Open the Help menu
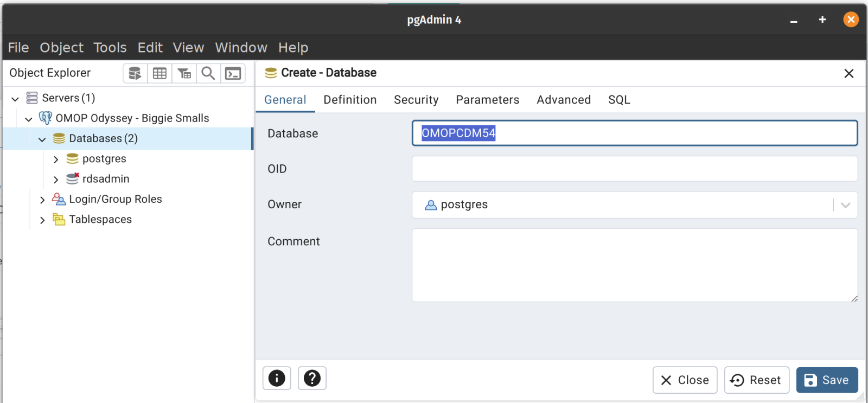This screenshot has width=868, height=403. (293, 48)
